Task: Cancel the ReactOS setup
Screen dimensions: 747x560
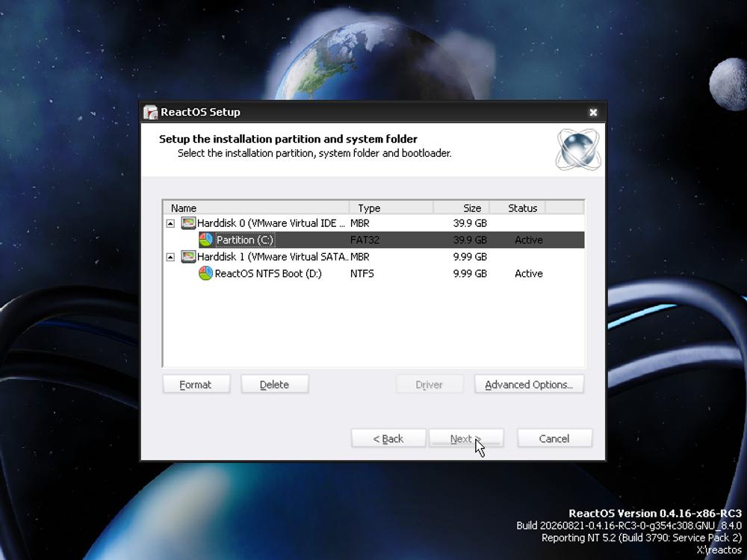Action: pos(554,438)
